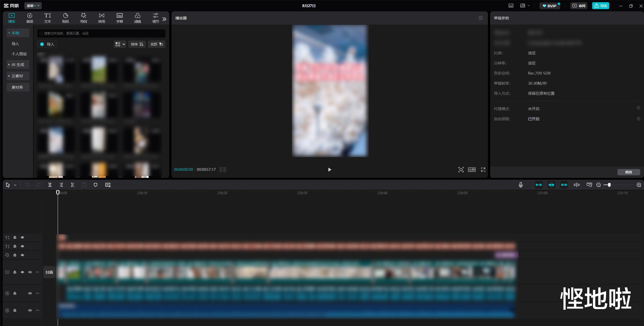The height and width of the screenshot is (326, 644).
Task: Click the microphone record voiceover icon
Action: pyautogui.click(x=521, y=185)
